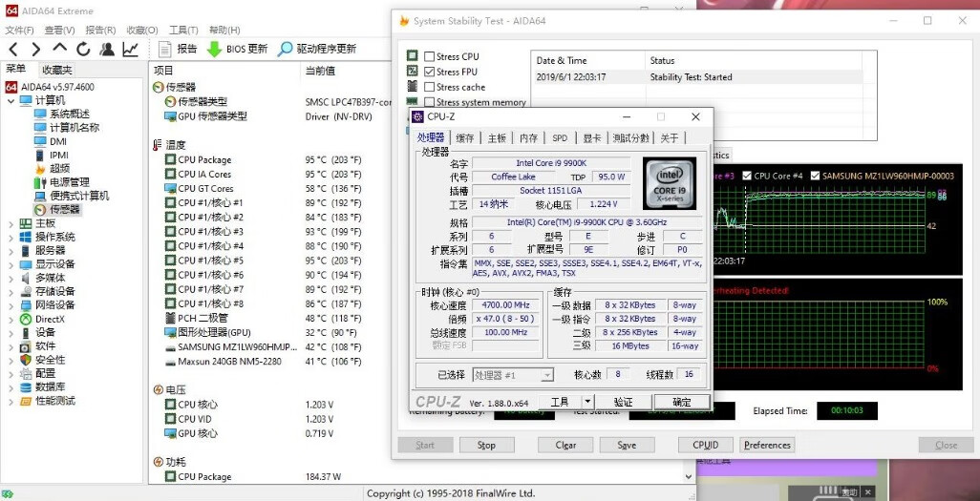Expand the 存储设备 tree node
The image size is (980, 501).
pyautogui.click(x=11, y=291)
